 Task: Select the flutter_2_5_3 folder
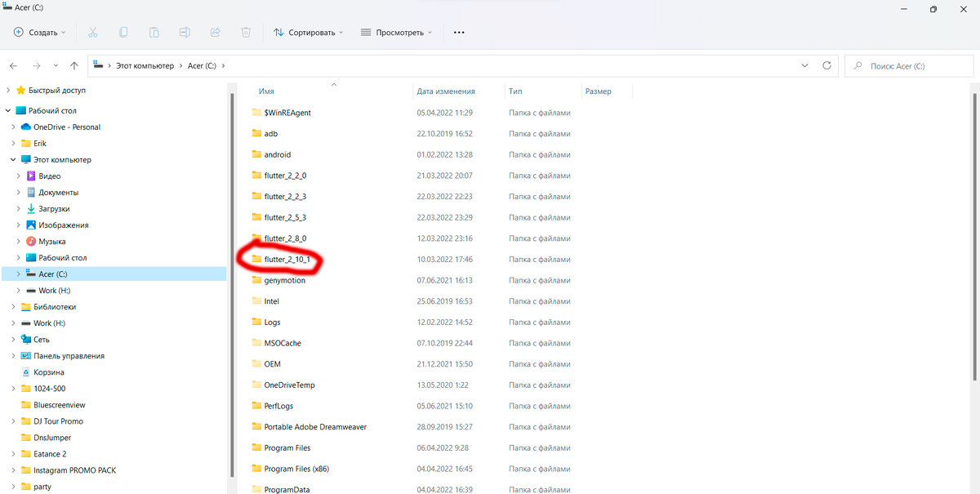pyautogui.click(x=285, y=217)
